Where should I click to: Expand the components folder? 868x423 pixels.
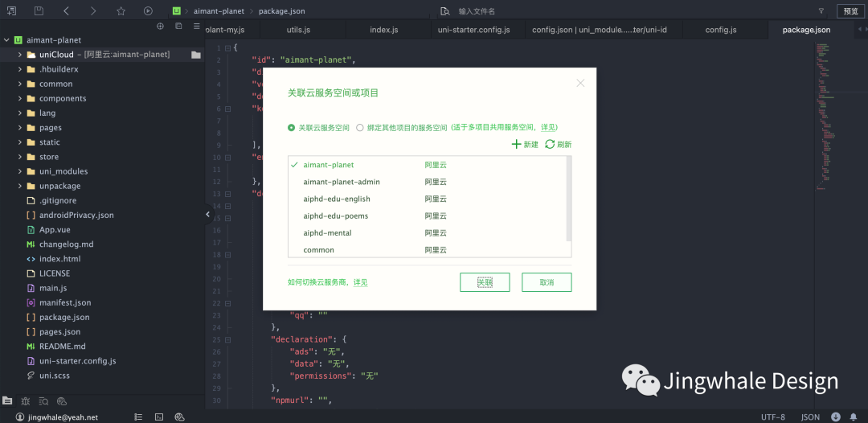[20, 99]
